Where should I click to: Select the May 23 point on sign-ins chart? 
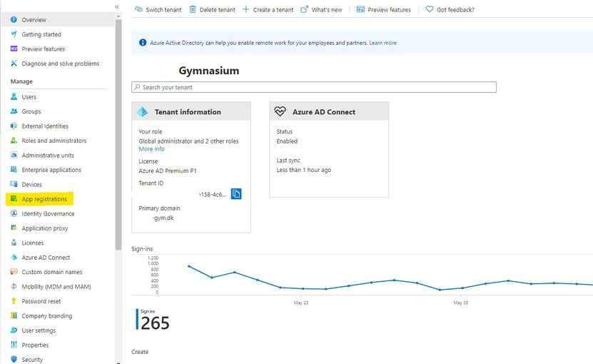point(303,288)
